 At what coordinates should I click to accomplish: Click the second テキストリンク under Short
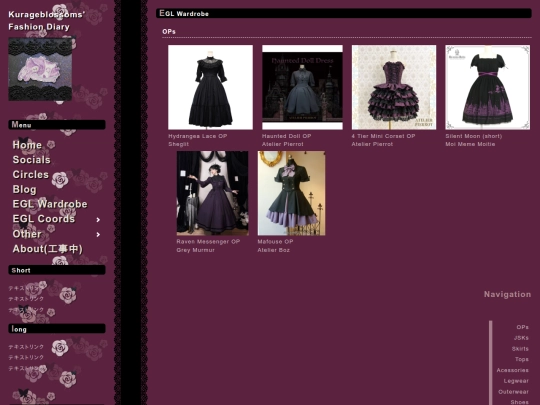pyautogui.click(x=26, y=299)
